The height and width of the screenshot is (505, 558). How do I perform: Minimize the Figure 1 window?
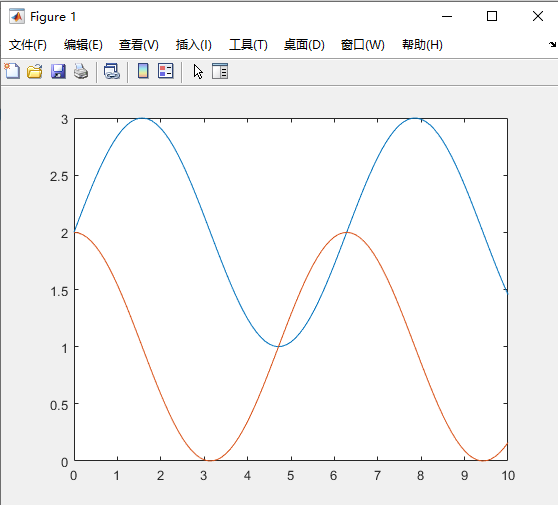coord(447,16)
